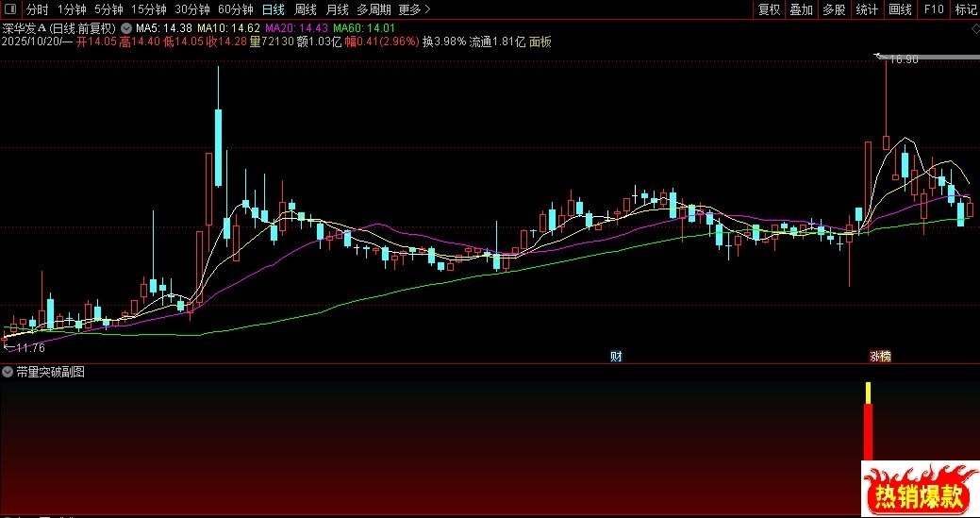Image resolution: width=980 pixels, height=518 pixels.
Task: Expand the dropdown arrow beside 深华发A title
Action: point(126,28)
